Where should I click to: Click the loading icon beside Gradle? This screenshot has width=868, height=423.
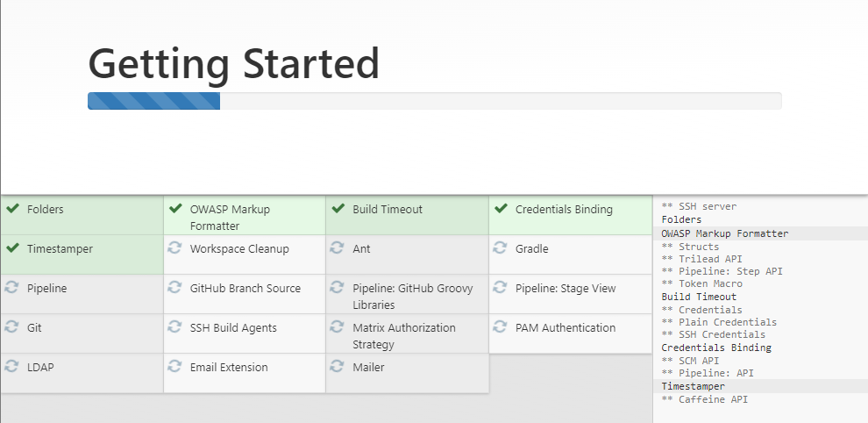coord(501,249)
